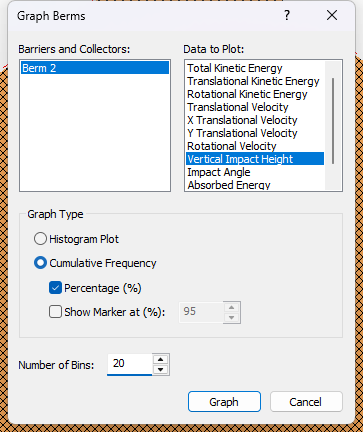Click the Graph button
The height and width of the screenshot is (432, 363).
coord(224,402)
